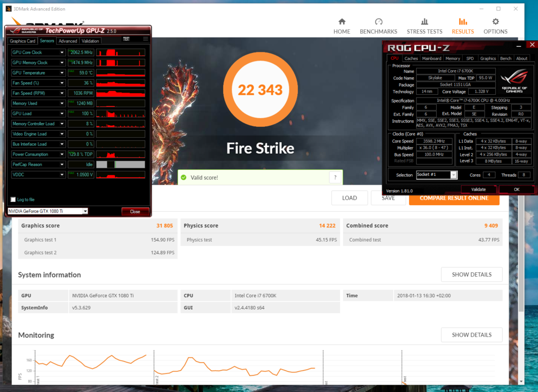538x392 pixels.
Task: Open the Results chart icon
Action: [463, 22]
